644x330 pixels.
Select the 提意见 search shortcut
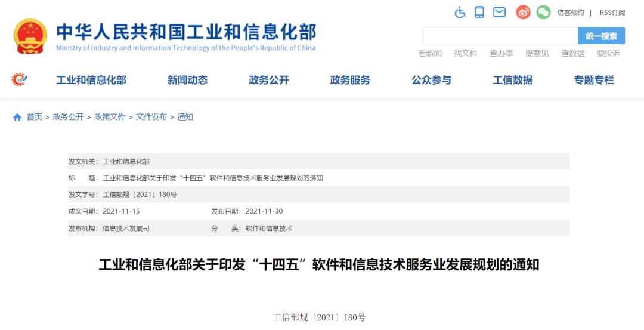click(537, 54)
